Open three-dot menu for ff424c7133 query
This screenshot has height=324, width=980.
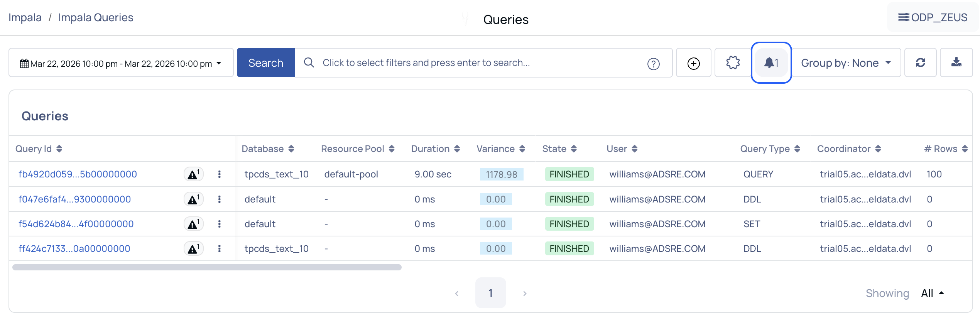[220, 249]
